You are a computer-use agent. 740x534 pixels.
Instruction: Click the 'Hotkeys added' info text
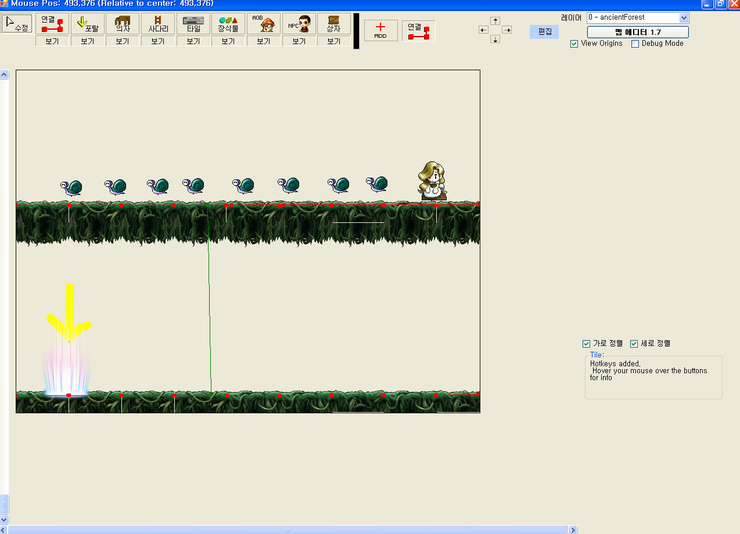click(x=615, y=364)
